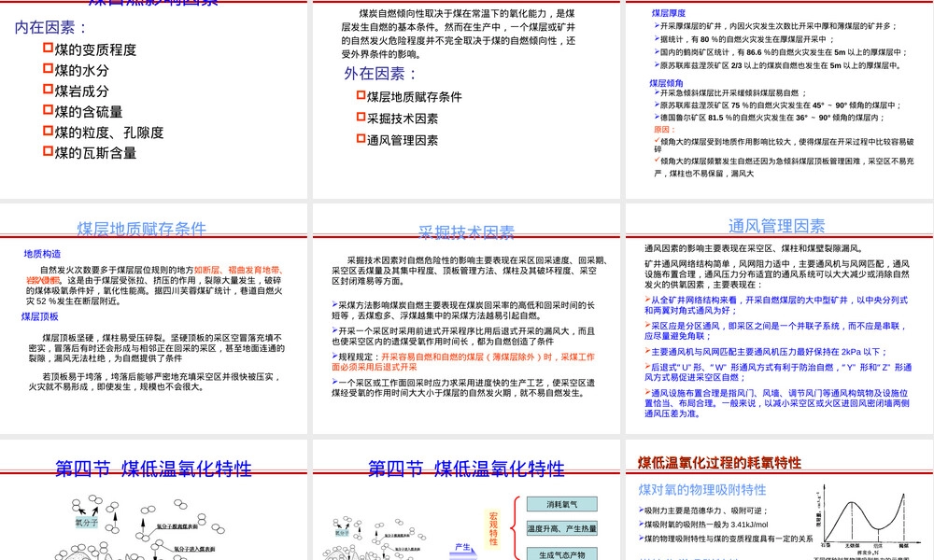Click the slide title 煤层地质赋存条件
This screenshot has width=934, height=560.
[x=142, y=229]
